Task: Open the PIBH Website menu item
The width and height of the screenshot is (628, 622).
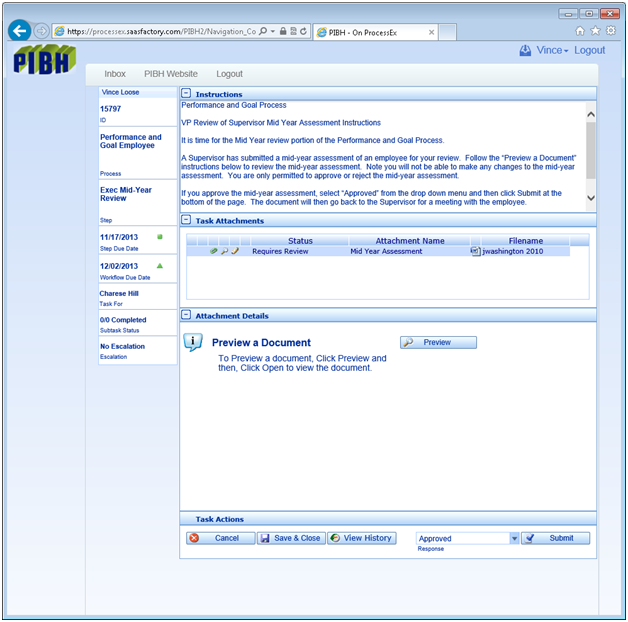Action: point(171,74)
